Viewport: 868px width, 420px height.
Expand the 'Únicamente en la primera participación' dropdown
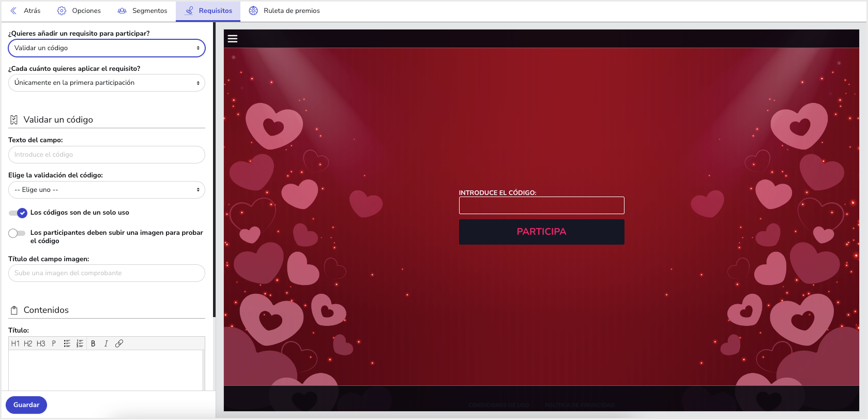coord(106,83)
